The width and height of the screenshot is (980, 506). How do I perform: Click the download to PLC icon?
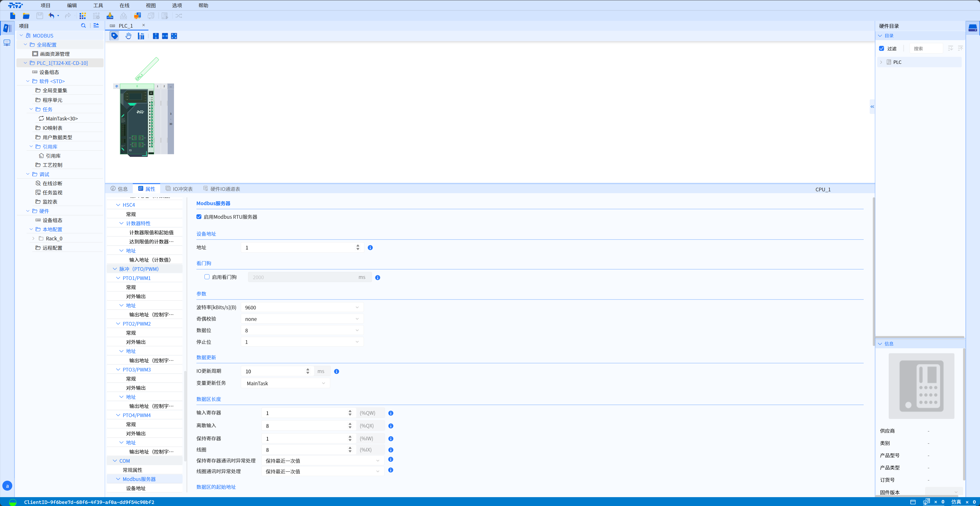(x=110, y=16)
